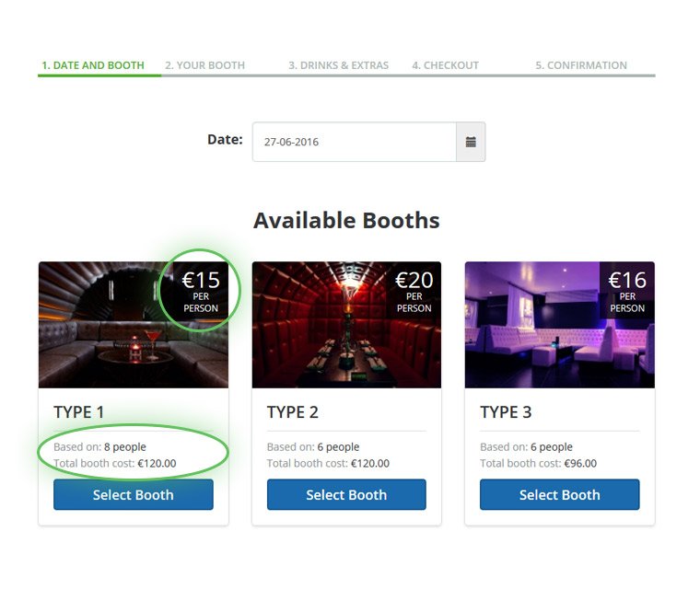Click the Available Booths heading
Screen dimensions: 700x589
(346, 220)
